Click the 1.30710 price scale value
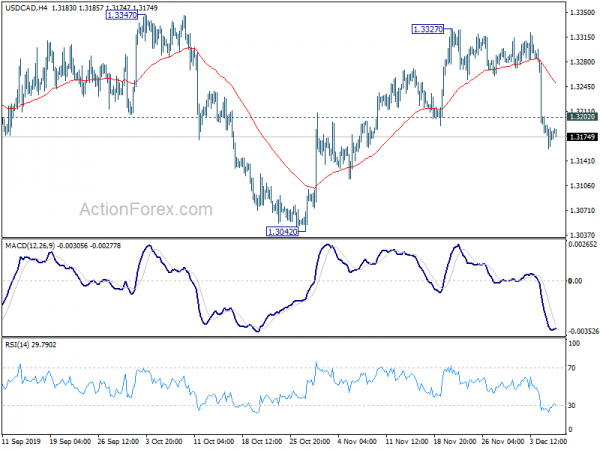This screenshot has width=600, height=450. tap(582, 210)
